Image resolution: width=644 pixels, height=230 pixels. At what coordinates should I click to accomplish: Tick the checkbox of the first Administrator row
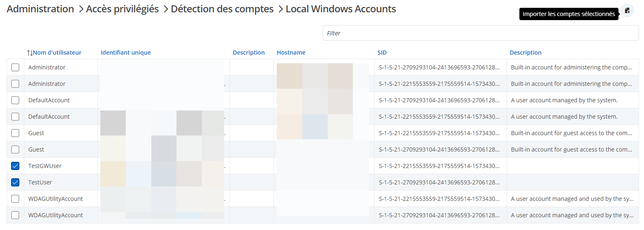coord(15,67)
